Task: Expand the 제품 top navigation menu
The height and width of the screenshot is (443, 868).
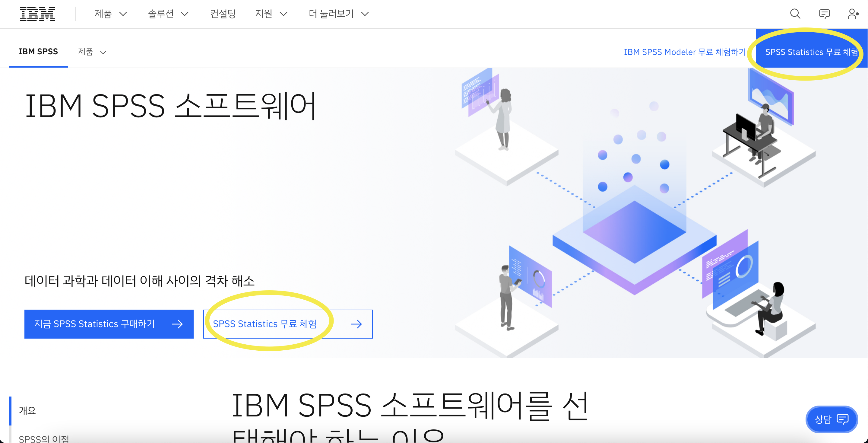Action: 110,14
